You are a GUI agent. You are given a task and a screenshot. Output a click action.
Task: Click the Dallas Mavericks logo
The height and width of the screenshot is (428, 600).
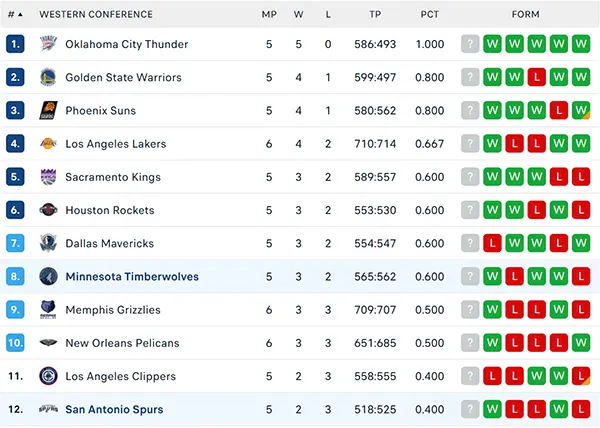point(49,243)
